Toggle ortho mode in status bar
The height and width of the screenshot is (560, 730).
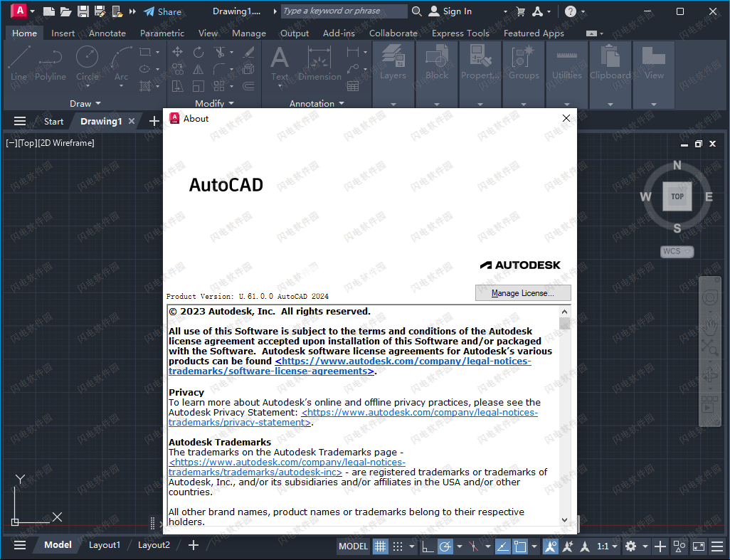[427, 546]
